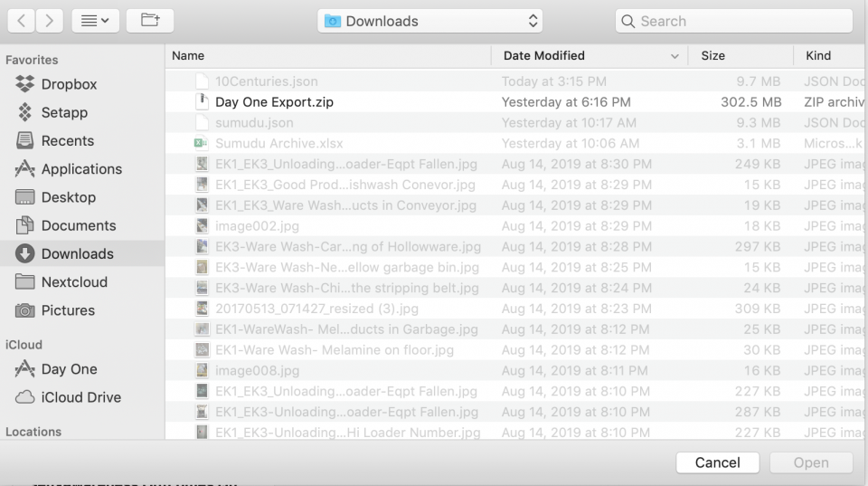Image resolution: width=868 pixels, height=486 pixels.
Task: Click the 10Centuries.json file row
Action: click(x=515, y=81)
